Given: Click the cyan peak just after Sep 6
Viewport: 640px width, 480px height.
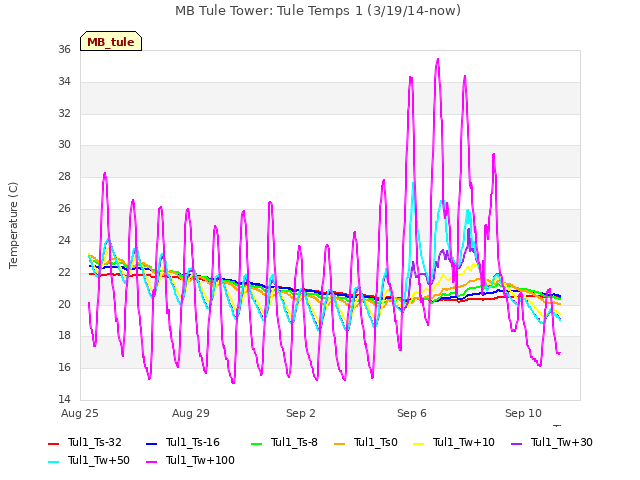Looking at the screenshot, I should pyautogui.click(x=413, y=183).
